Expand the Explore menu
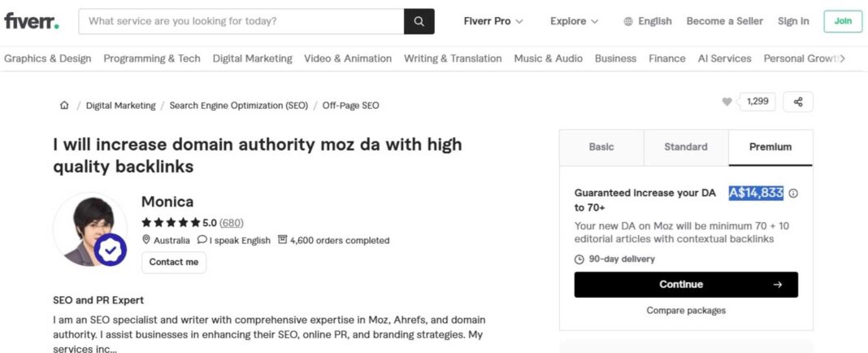 [x=574, y=21]
